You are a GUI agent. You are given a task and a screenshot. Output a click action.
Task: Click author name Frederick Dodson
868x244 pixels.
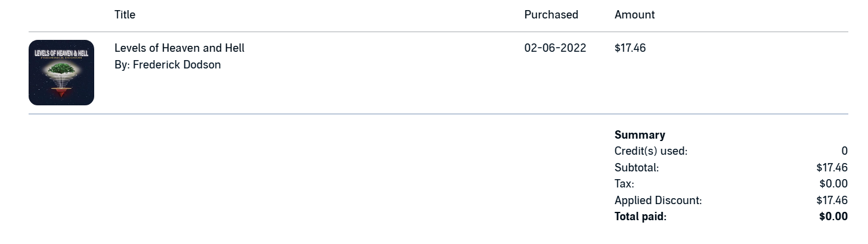click(x=176, y=65)
